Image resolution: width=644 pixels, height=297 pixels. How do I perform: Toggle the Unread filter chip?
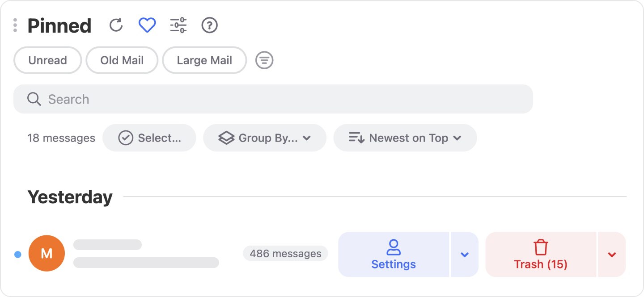coord(47,60)
